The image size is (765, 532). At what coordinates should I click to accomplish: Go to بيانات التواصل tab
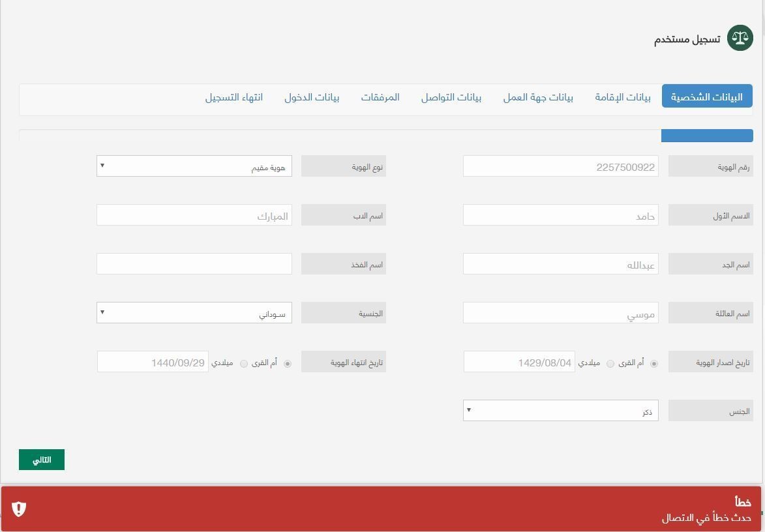[x=451, y=97]
